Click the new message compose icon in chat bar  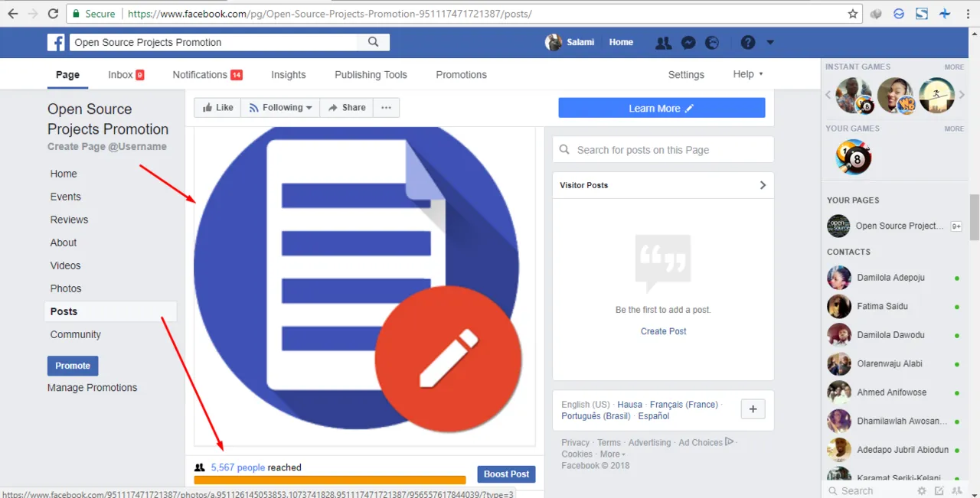[941, 491]
